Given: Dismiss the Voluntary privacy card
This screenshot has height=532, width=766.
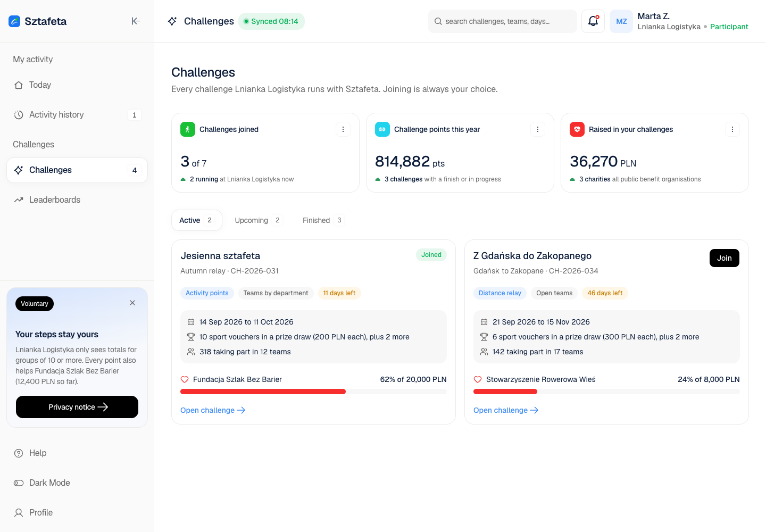Looking at the screenshot, I should point(132,303).
